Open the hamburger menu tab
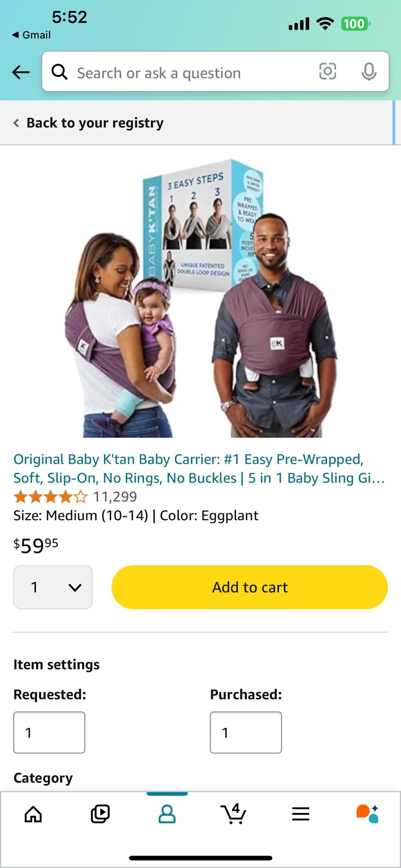This screenshot has width=401, height=868. pyautogui.click(x=301, y=815)
